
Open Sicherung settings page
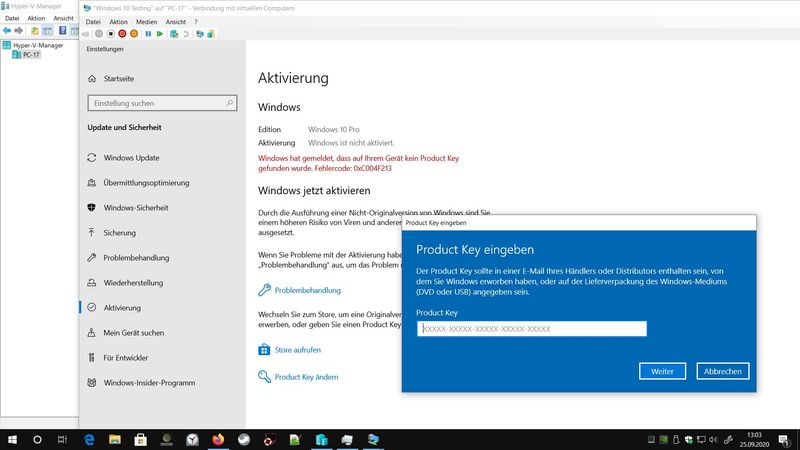point(119,233)
